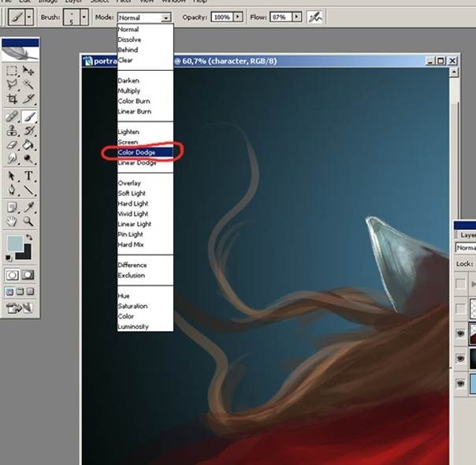Open the tool preset picker arrow
The image size is (476, 465).
[x=29, y=17]
